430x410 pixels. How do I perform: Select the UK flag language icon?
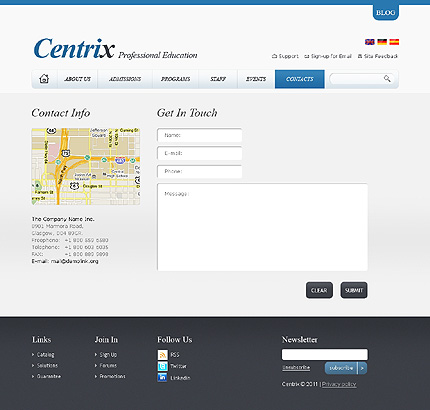coord(370,42)
